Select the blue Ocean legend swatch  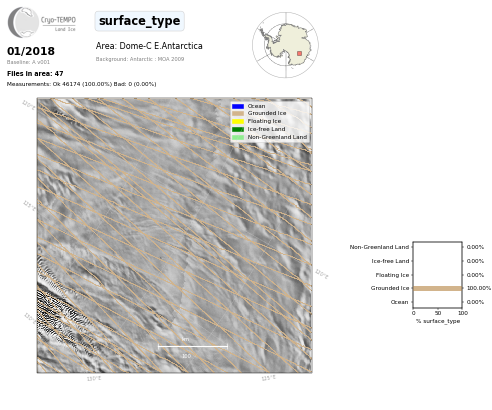(238, 106)
